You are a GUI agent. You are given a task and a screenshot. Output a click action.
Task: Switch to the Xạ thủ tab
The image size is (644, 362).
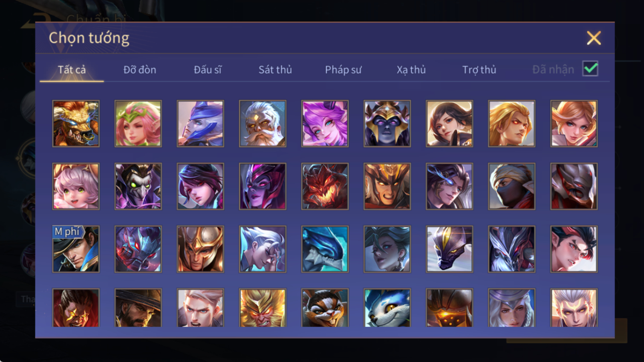point(411,70)
